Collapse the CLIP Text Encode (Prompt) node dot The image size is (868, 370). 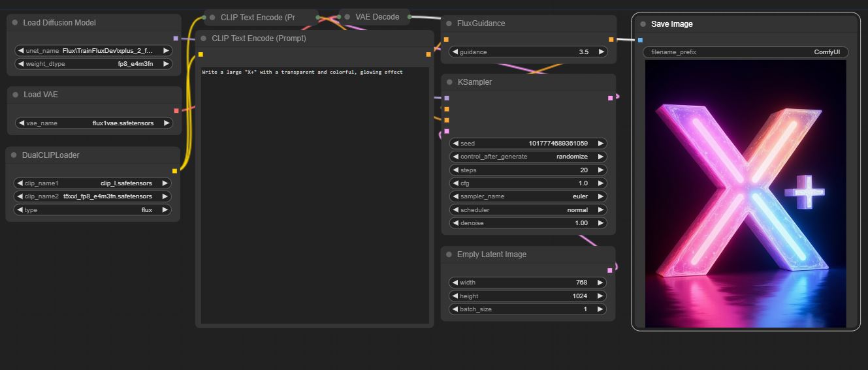click(204, 39)
